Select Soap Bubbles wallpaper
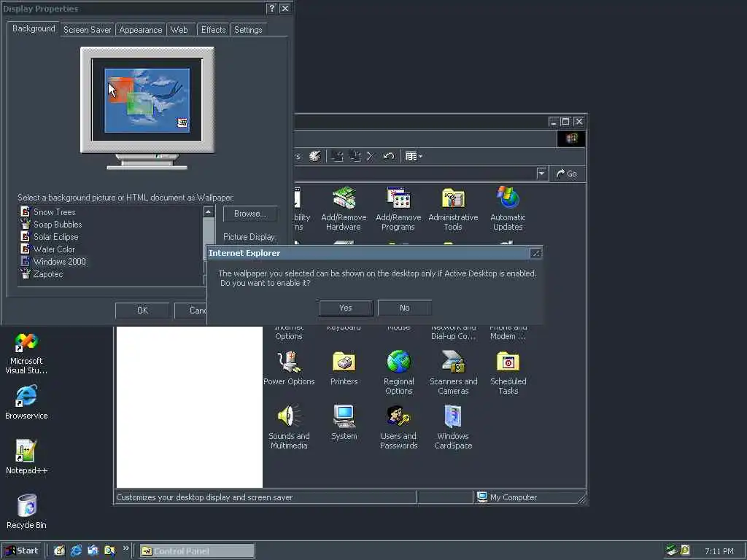Image resolution: width=747 pixels, height=560 pixels. pyautogui.click(x=51, y=225)
